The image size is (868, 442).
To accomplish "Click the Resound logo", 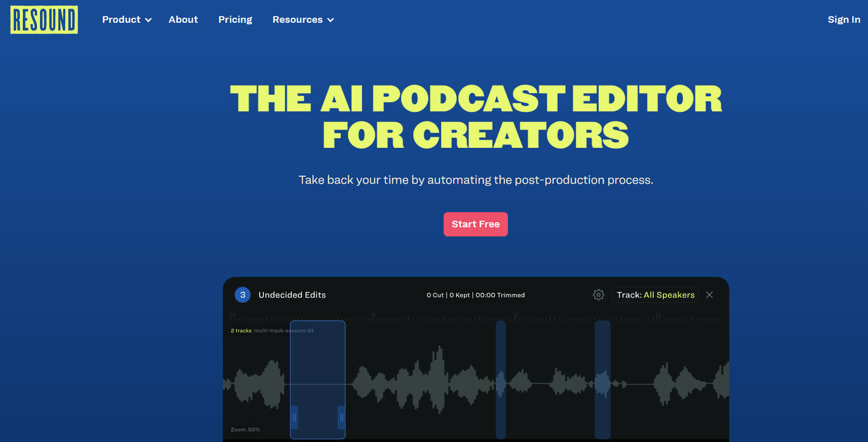I will (44, 20).
